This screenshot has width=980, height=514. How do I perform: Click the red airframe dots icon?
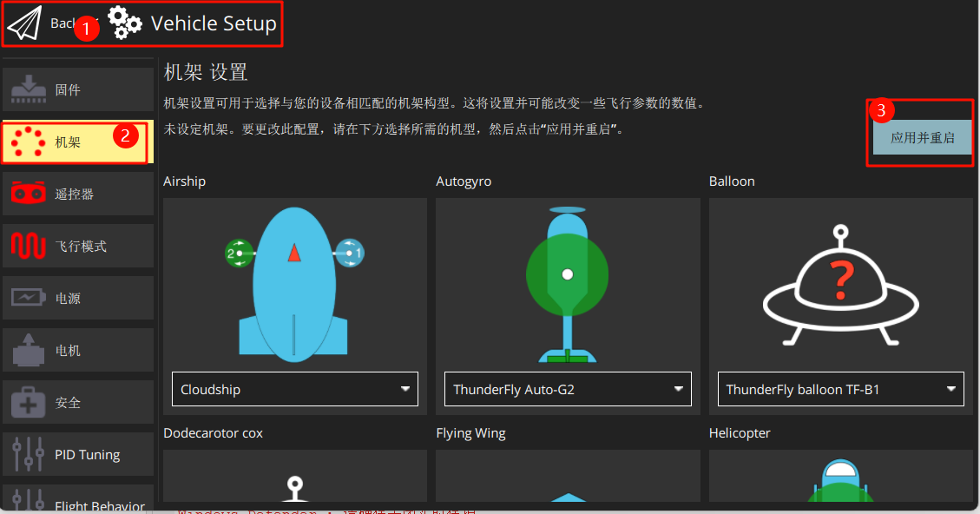[28, 142]
